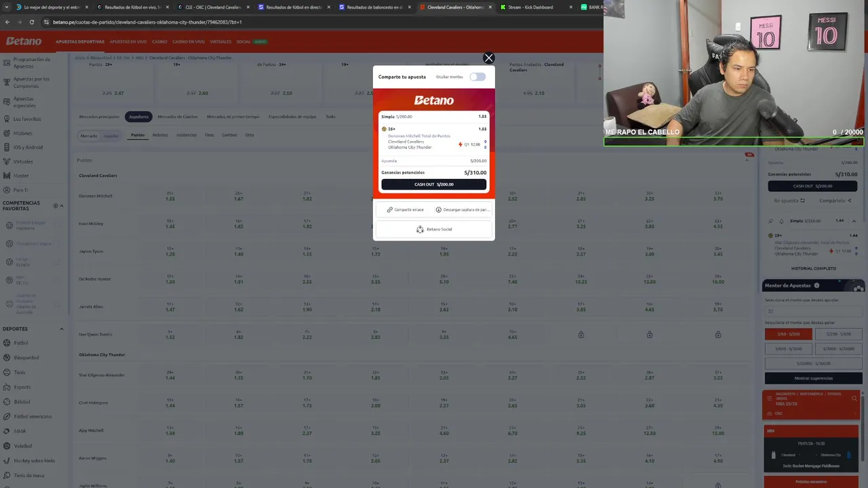Click CASH OUT button in share modal
868x488 pixels.
pyautogui.click(x=434, y=184)
